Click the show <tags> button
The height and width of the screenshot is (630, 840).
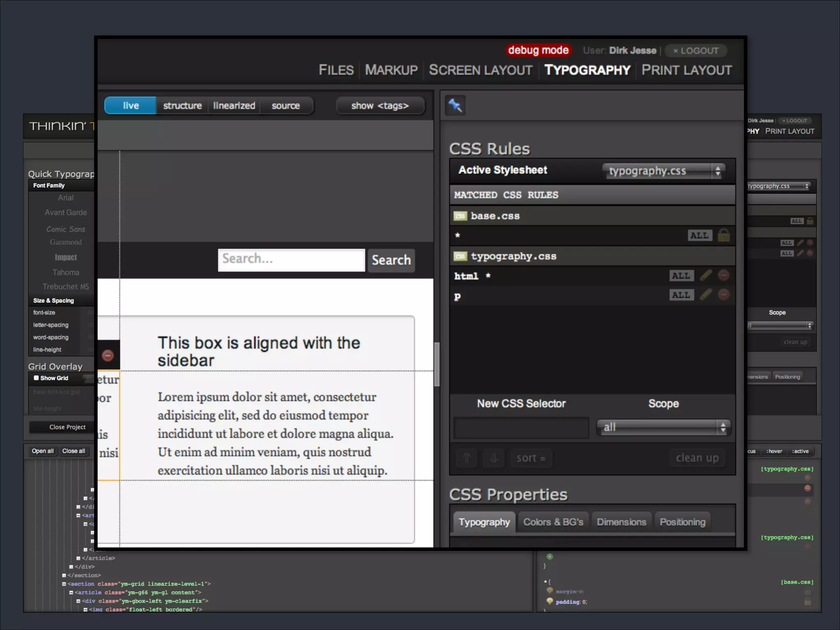click(380, 105)
